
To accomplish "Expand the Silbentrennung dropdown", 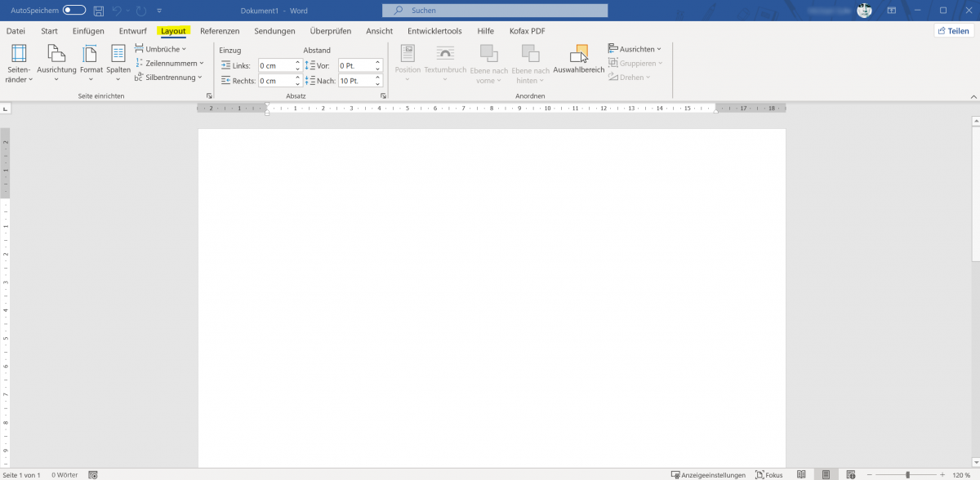I will 169,77.
